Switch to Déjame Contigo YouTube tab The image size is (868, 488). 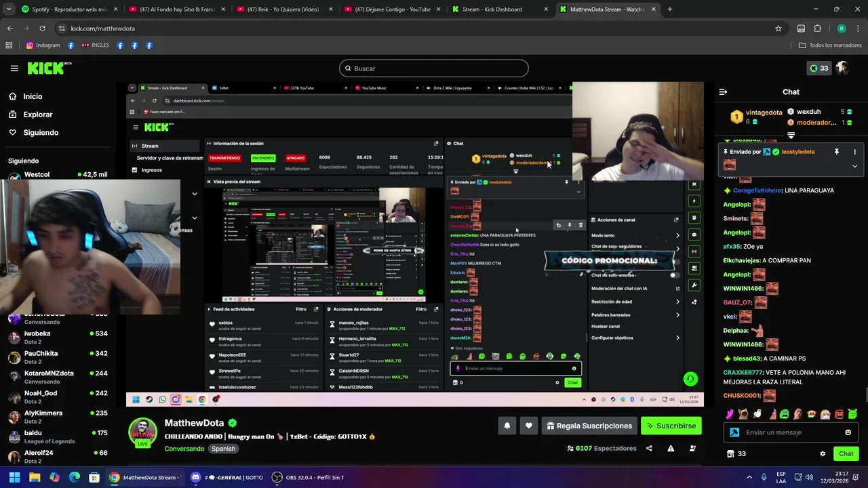coord(392,9)
